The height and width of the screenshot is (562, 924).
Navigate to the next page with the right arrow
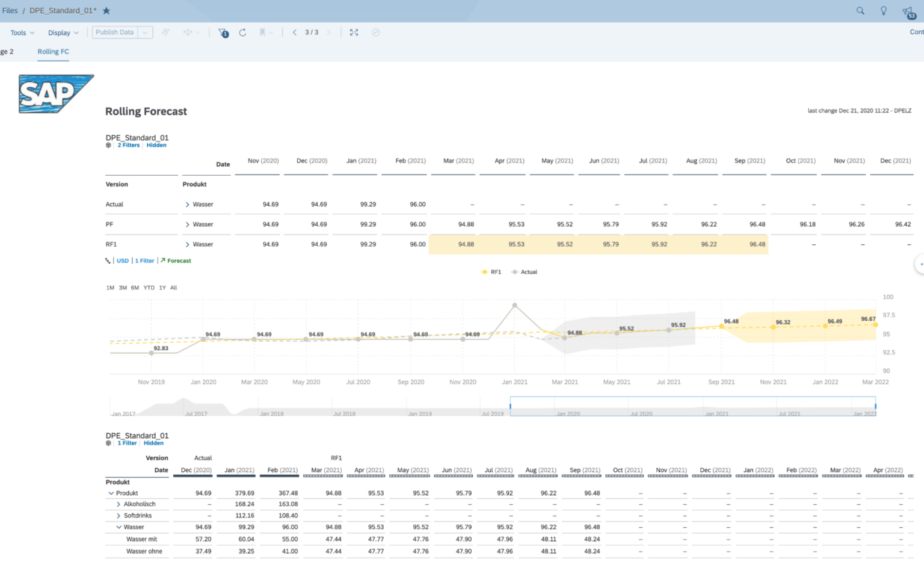[x=328, y=32]
